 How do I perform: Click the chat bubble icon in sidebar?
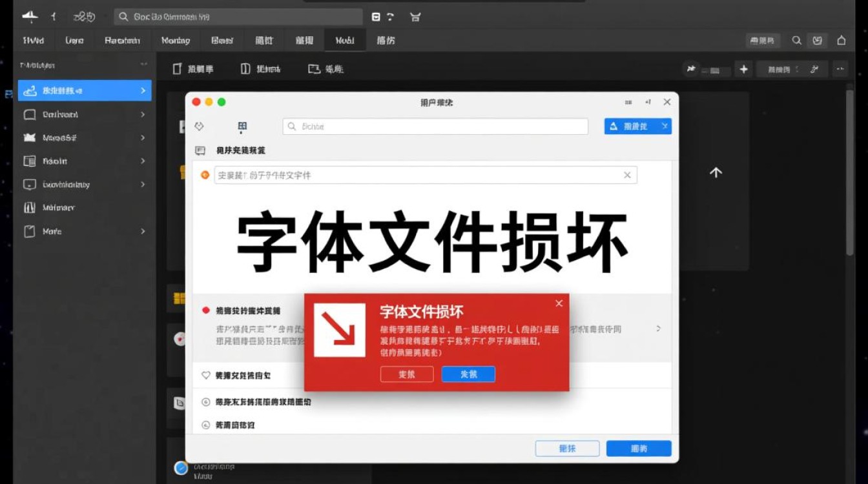click(29, 114)
